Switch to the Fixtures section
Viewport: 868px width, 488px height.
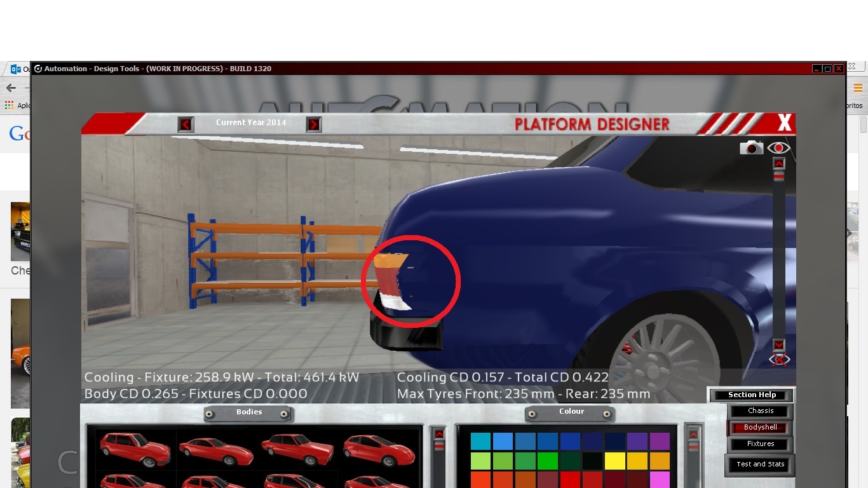point(761,444)
